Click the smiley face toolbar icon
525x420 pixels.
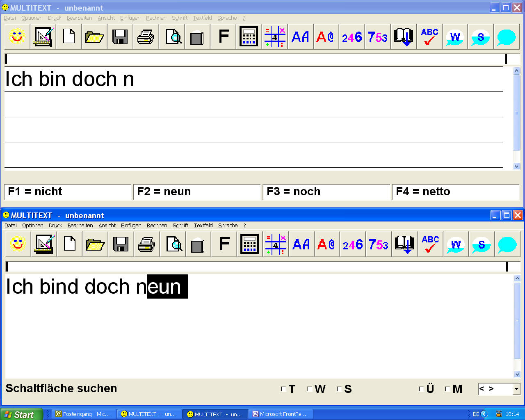[18, 244]
